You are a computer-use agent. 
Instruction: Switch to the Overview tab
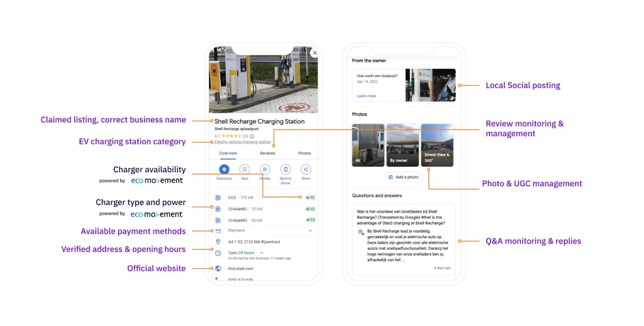228,153
